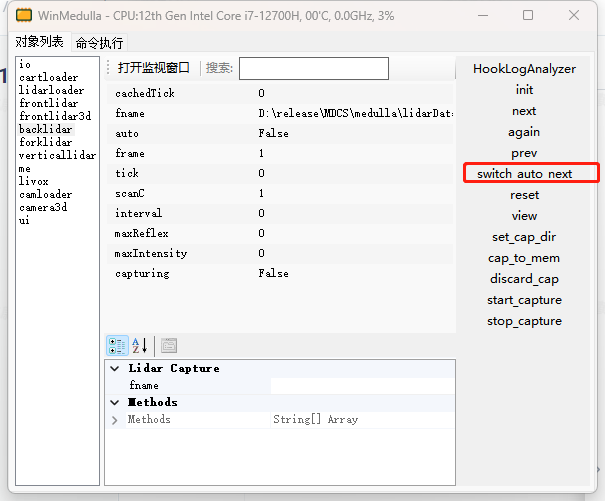This screenshot has width=605, height=501.
Task: Switch to the 命令执行 tab
Action: tap(100, 43)
